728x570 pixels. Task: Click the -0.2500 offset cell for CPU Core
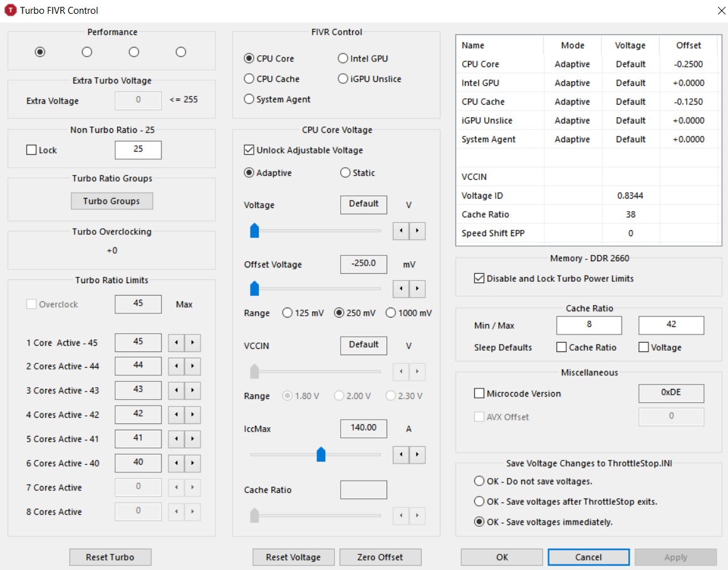(x=689, y=64)
